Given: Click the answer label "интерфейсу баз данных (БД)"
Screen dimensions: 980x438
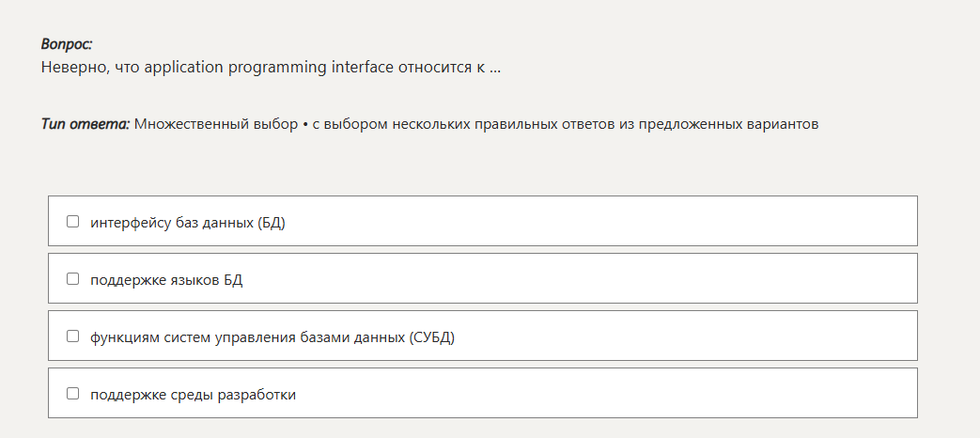Looking at the screenshot, I should tap(187, 223).
